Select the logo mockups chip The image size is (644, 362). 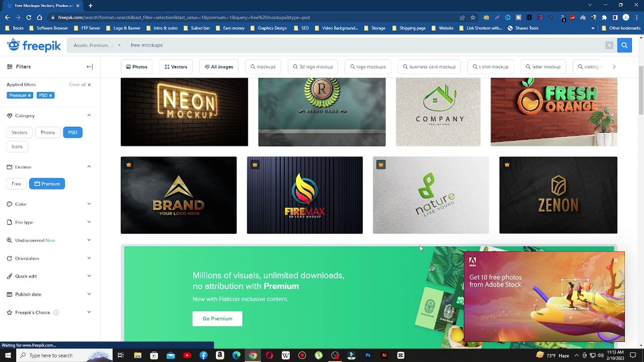(x=367, y=67)
